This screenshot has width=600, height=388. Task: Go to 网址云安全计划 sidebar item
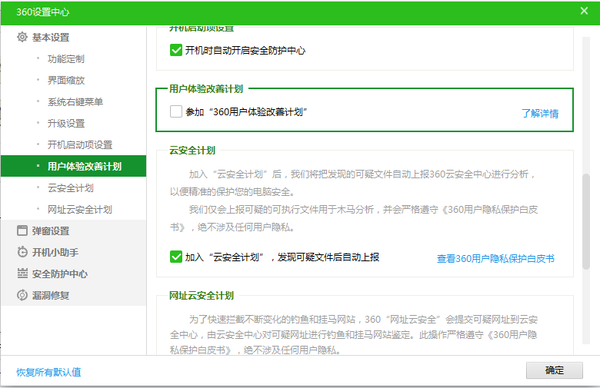coord(80,210)
